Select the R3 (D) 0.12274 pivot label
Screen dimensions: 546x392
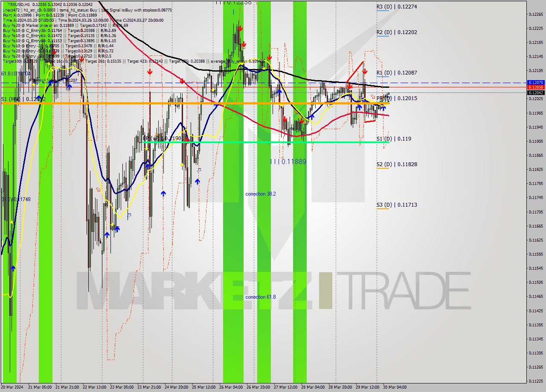click(x=397, y=7)
